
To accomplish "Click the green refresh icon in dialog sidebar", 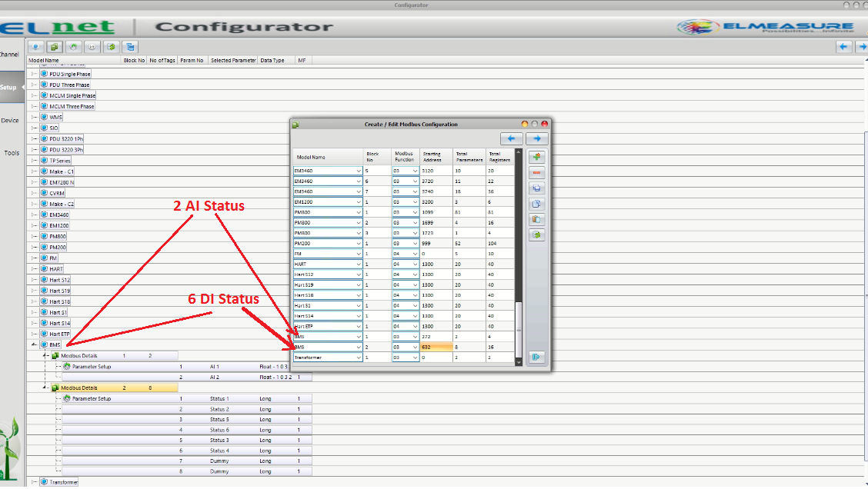I will coord(536,235).
